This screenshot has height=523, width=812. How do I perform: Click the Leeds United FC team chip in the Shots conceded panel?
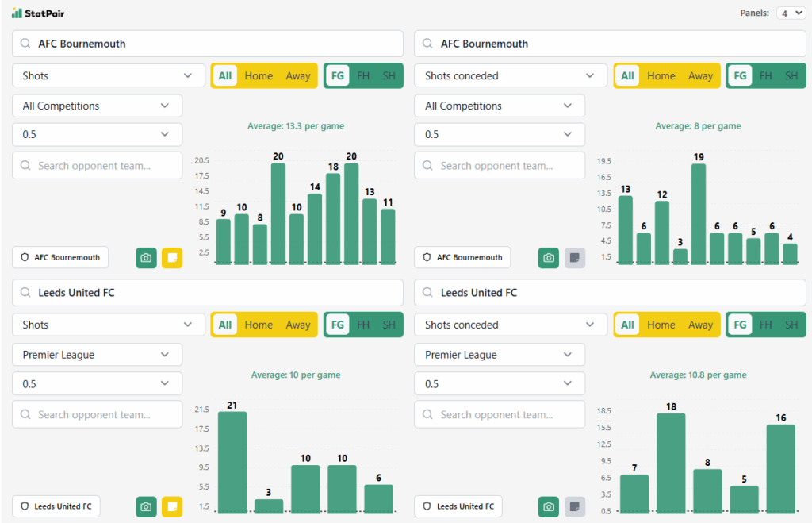(458, 506)
